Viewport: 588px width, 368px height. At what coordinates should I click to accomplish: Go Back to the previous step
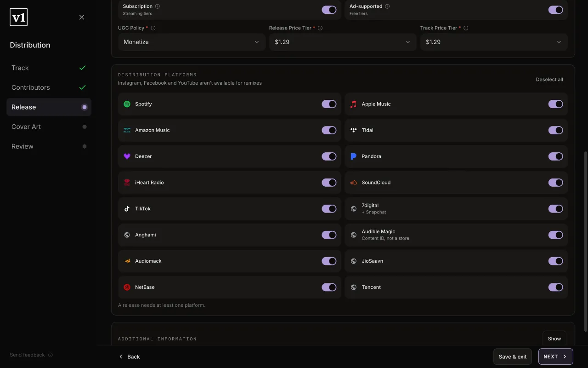coord(129,356)
